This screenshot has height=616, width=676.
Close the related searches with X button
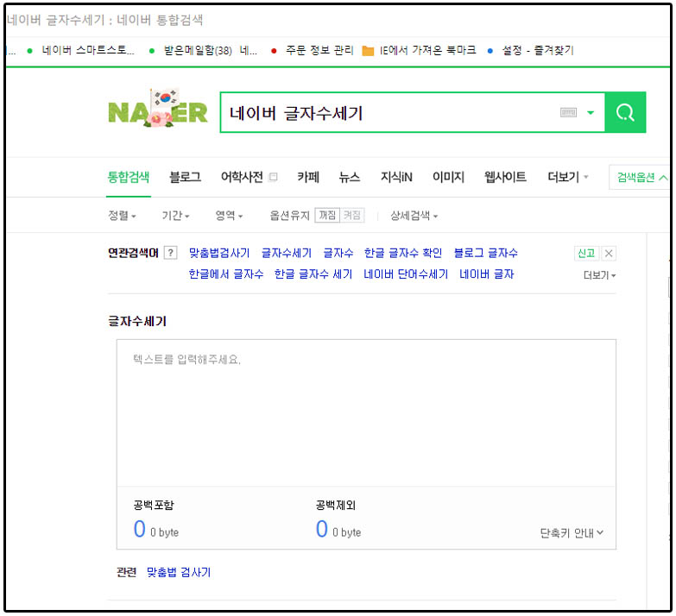609,254
